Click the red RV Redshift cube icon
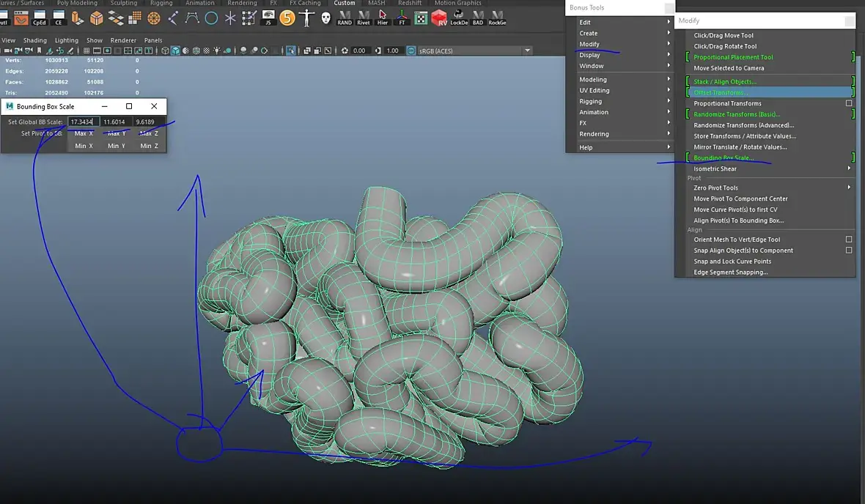This screenshot has height=504, width=865. 439,18
